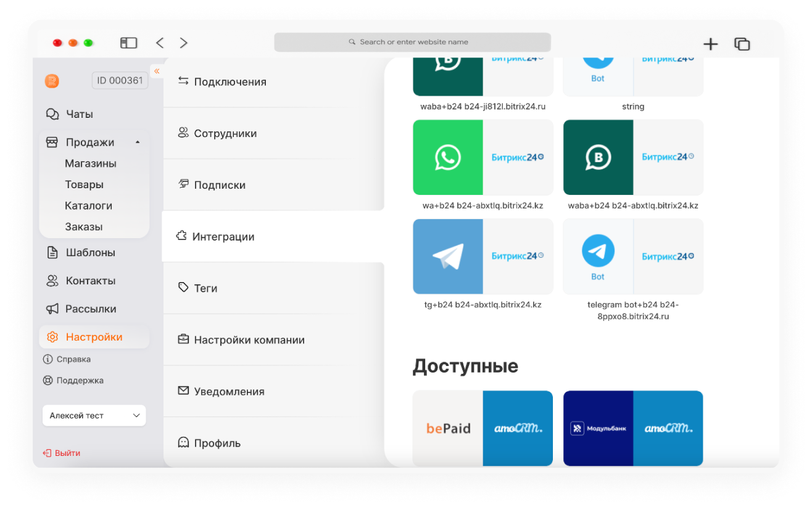Collapse the sidebar with the double-chevron icon

pyautogui.click(x=157, y=71)
